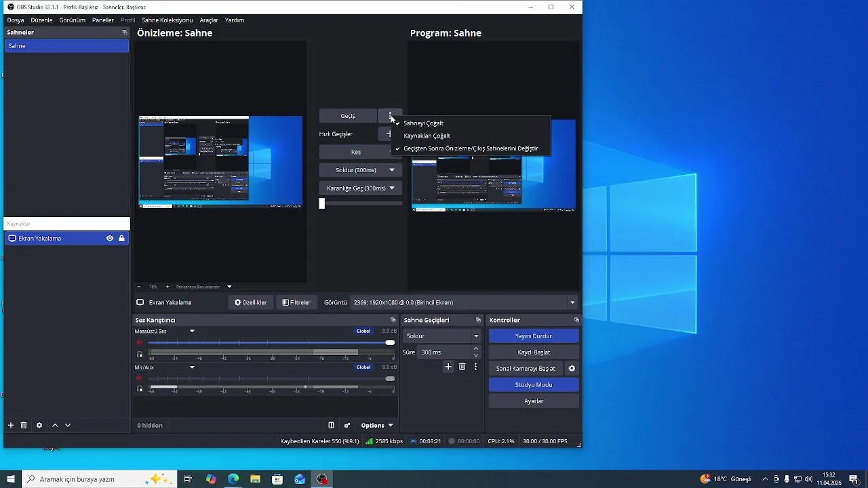The width and height of the screenshot is (868, 488).
Task: Delete scene transition with trash icon
Action: (x=462, y=367)
